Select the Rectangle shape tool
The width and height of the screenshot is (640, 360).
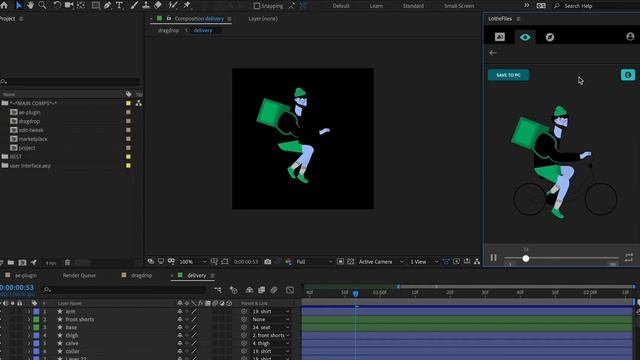(96, 5)
